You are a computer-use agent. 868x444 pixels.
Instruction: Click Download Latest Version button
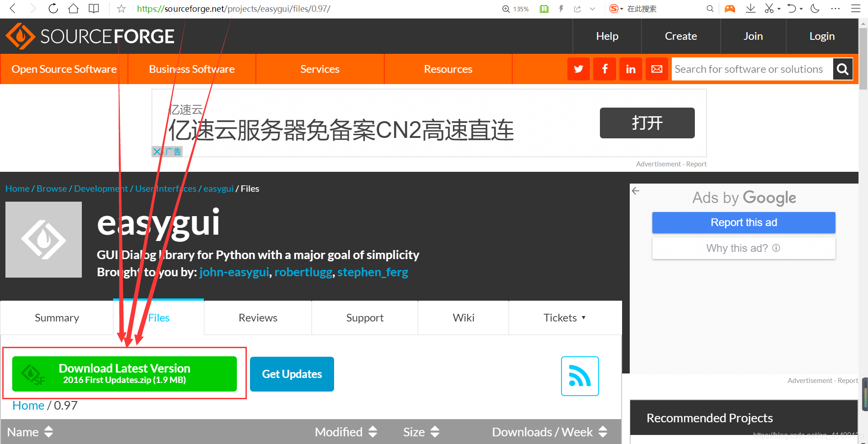124,374
